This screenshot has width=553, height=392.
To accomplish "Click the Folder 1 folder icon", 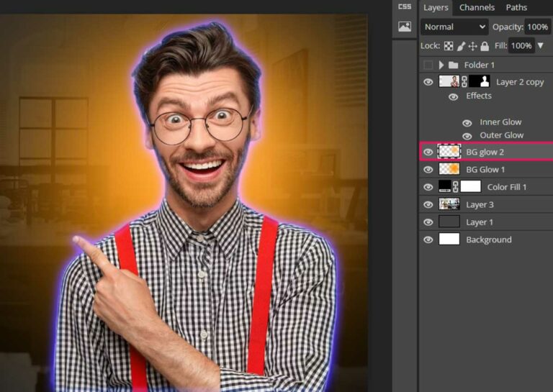I will pyautogui.click(x=453, y=65).
